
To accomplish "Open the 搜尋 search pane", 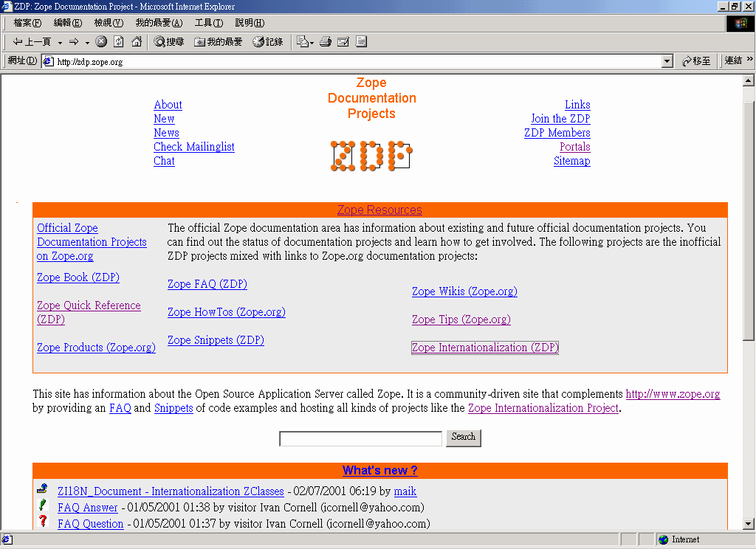I will click(x=169, y=42).
